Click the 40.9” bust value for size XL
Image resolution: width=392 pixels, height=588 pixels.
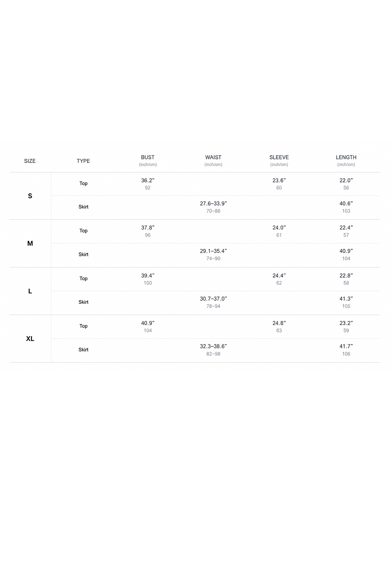(x=148, y=323)
